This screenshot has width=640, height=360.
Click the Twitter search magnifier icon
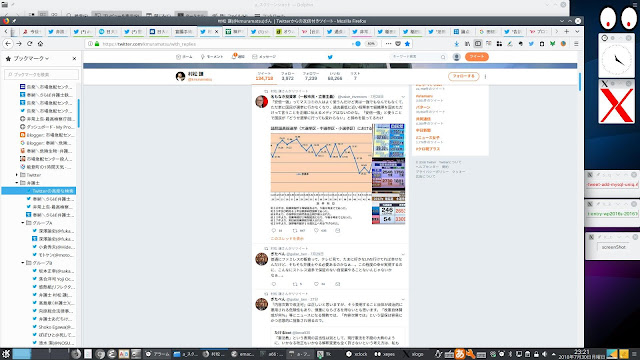click(x=443, y=57)
